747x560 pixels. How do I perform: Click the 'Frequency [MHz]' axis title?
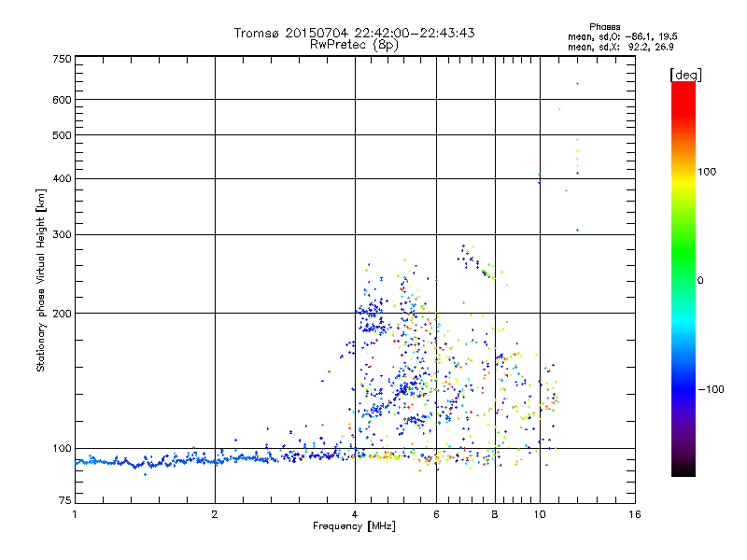[354, 526]
